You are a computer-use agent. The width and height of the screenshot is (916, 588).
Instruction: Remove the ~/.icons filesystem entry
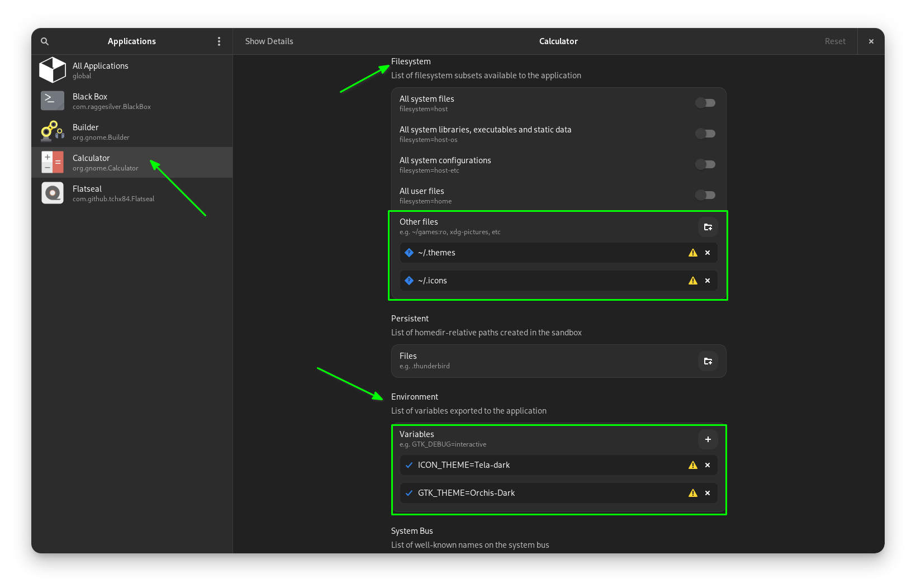coord(708,281)
